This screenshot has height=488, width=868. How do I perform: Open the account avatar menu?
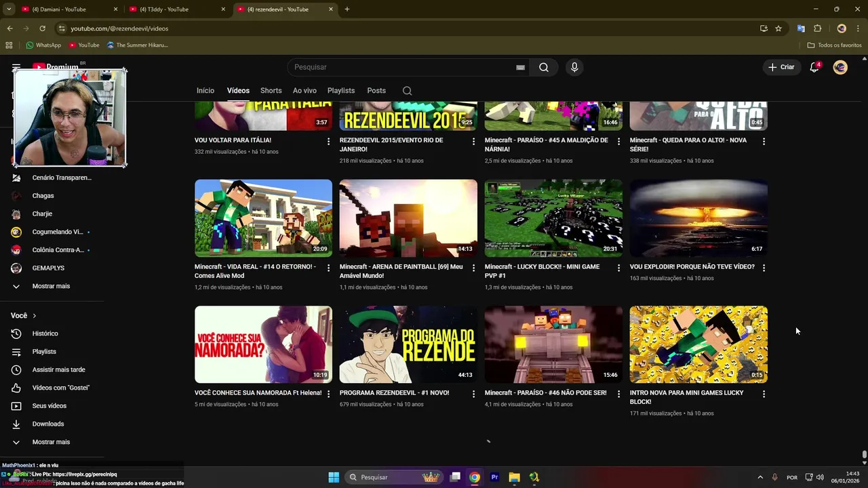[840, 67]
